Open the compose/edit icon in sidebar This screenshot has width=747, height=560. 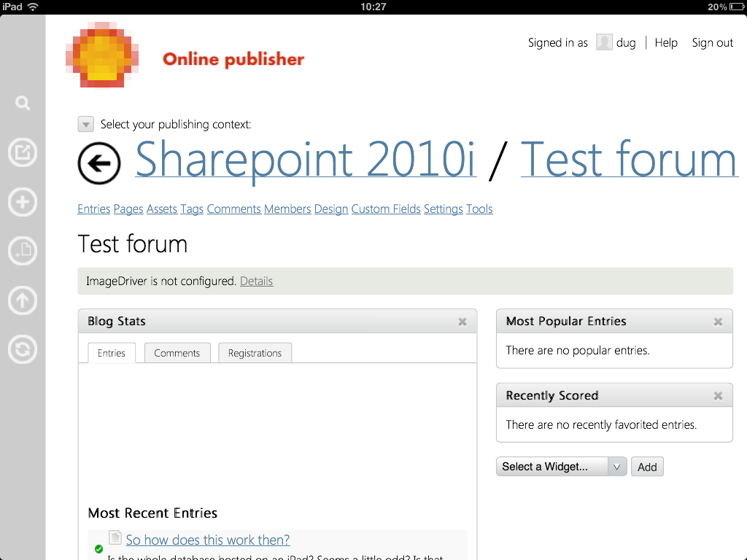tap(23, 152)
